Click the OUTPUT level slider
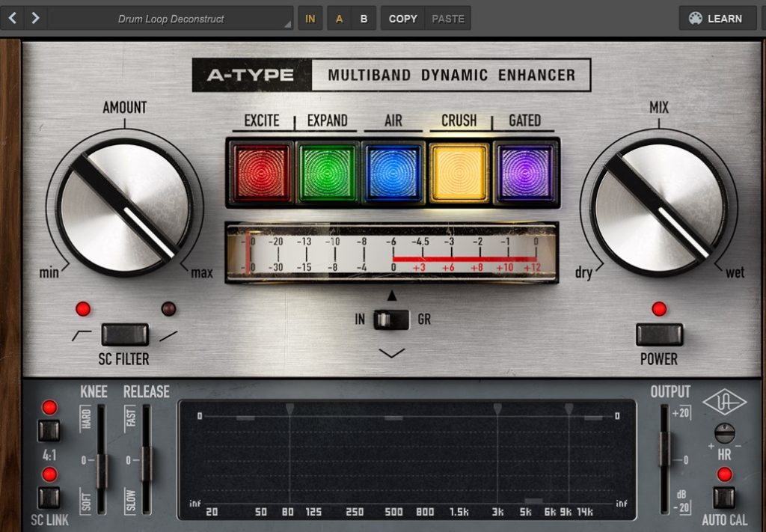This screenshot has height=532, width=766. pyautogui.click(x=664, y=448)
